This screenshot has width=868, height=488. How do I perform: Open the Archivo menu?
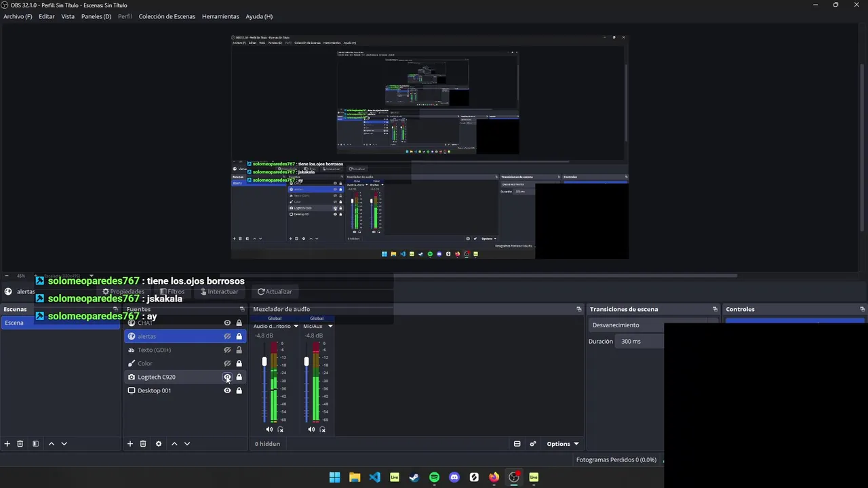coord(18,16)
